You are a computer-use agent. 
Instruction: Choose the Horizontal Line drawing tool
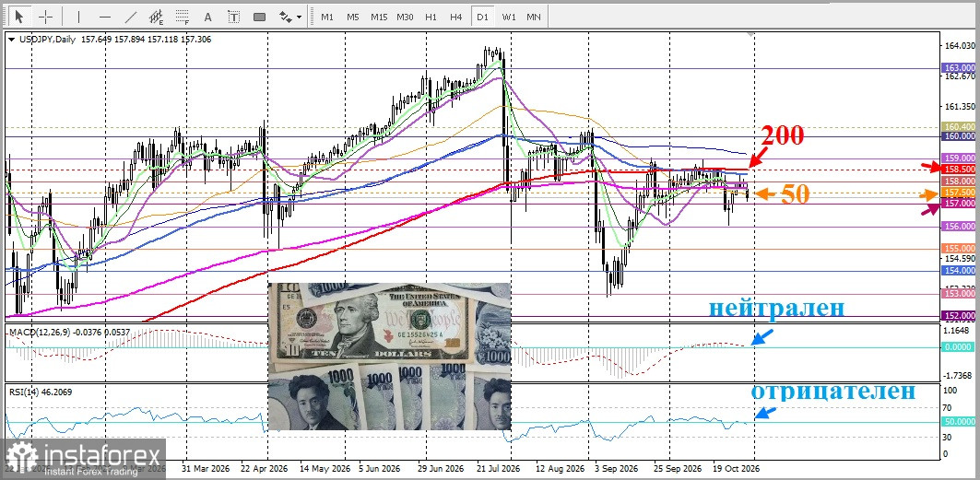pyautogui.click(x=105, y=17)
